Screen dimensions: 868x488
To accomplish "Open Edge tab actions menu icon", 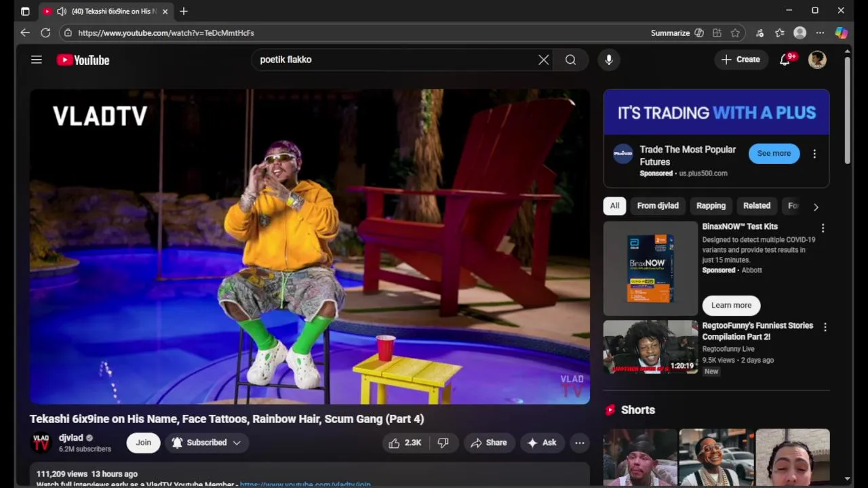I will click(25, 11).
